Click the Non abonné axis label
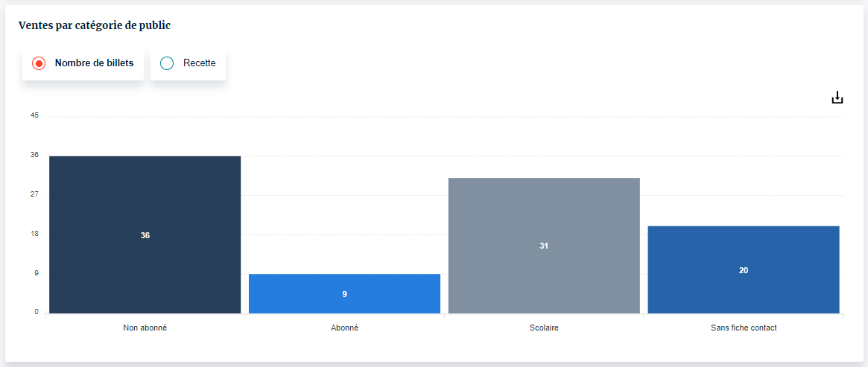868x367 pixels. click(145, 328)
